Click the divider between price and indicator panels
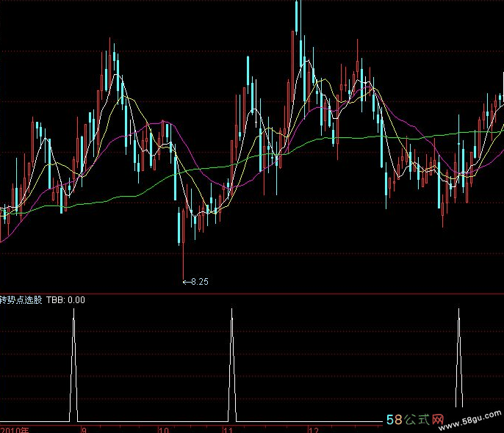The width and height of the screenshot is (504, 433). click(x=252, y=294)
